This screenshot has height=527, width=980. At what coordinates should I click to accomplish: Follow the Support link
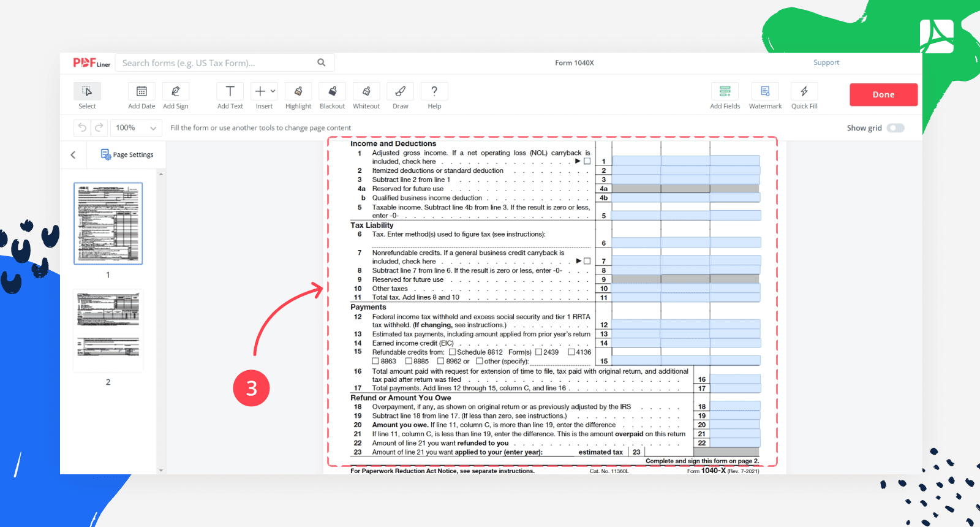point(826,63)
